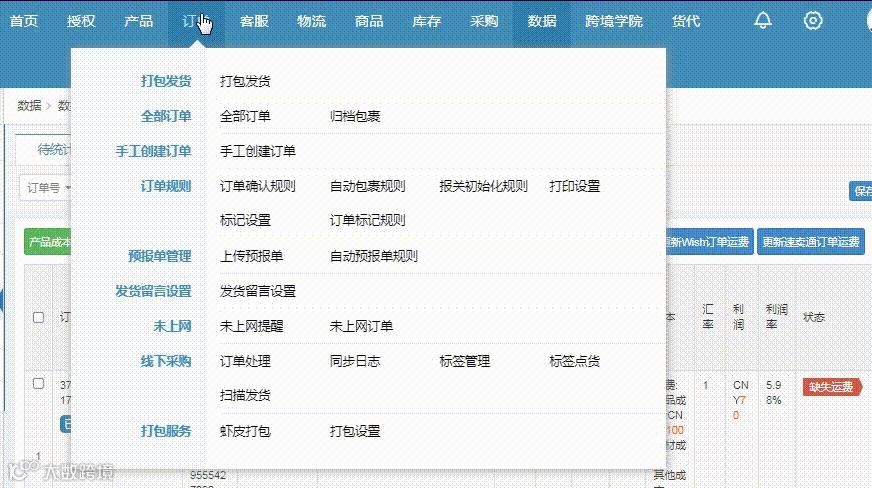
Task: Open 自动预报单规则 menu entry
Action: [x=374, y=256]
